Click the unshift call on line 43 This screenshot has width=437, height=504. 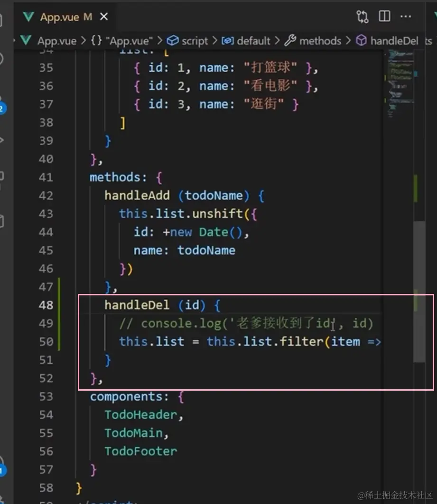pos(217,214)
